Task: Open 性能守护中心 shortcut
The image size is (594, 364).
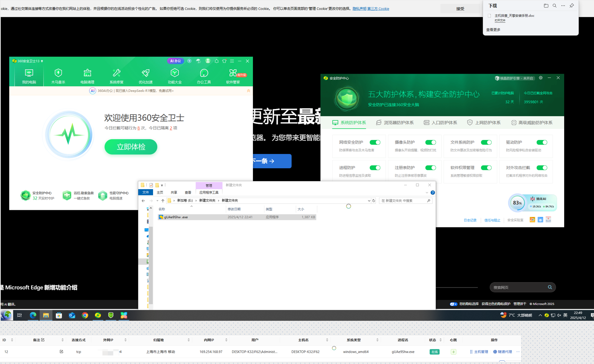Action: [x=113, y=195]
